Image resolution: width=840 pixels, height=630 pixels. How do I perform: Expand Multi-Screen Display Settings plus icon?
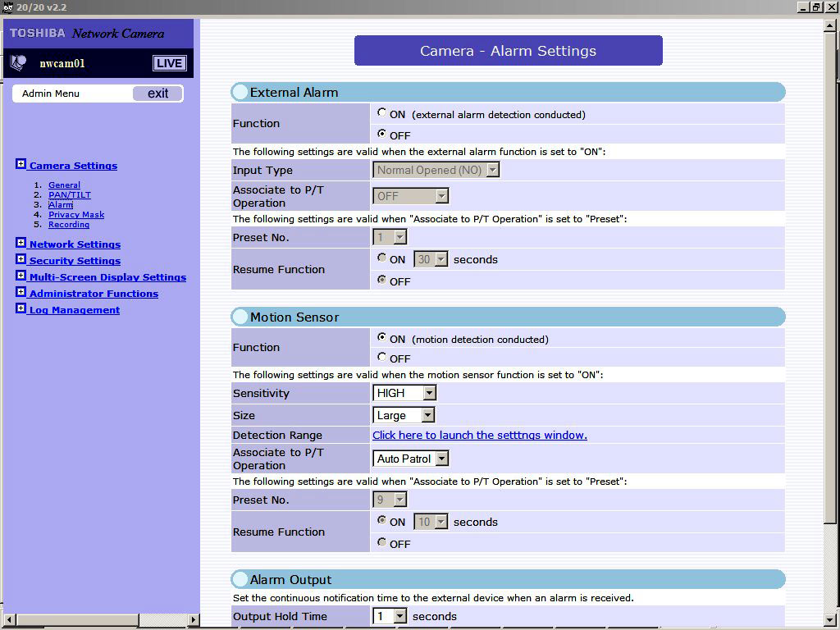tap(21, 276)
